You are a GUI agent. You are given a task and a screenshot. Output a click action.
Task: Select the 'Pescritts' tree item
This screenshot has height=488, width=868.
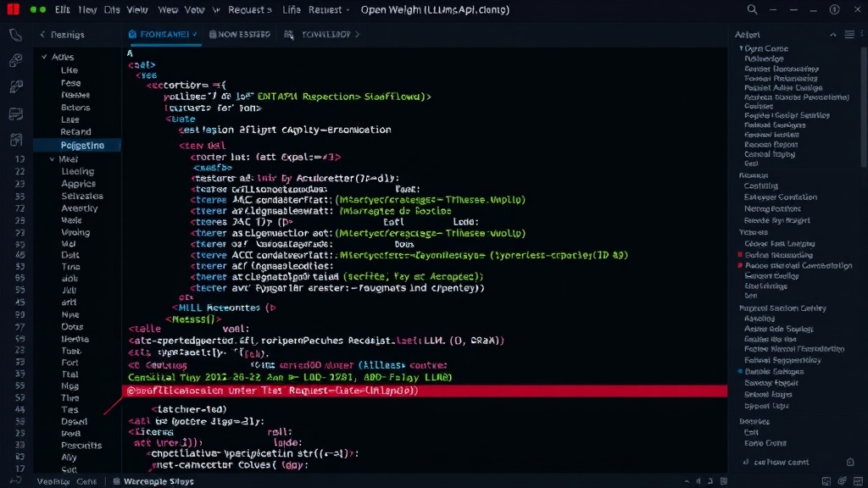[x=81, y=446]
